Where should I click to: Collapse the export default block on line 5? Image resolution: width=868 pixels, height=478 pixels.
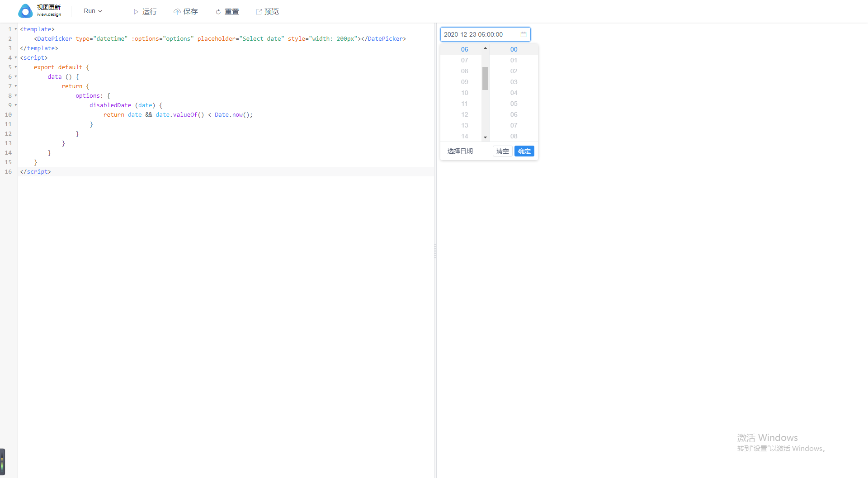coord(15,67)
